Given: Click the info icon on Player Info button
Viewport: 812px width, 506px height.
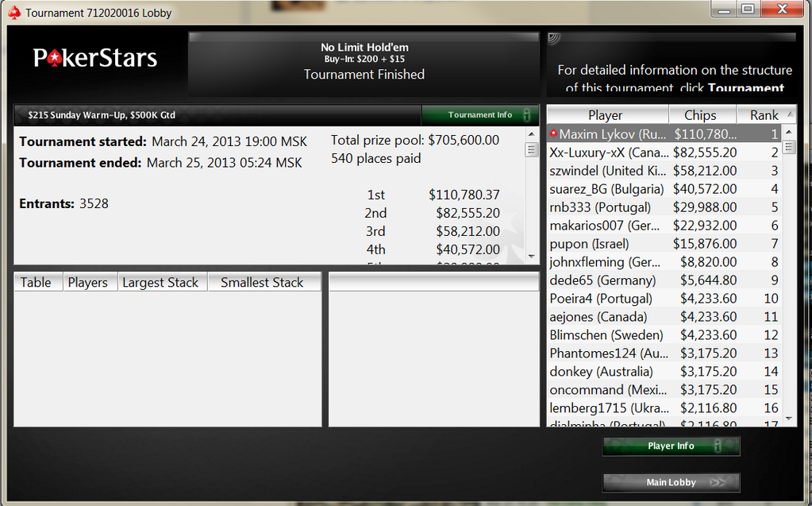Looking at the screenshot, I should pyautogui.click(x=718, y=446).
